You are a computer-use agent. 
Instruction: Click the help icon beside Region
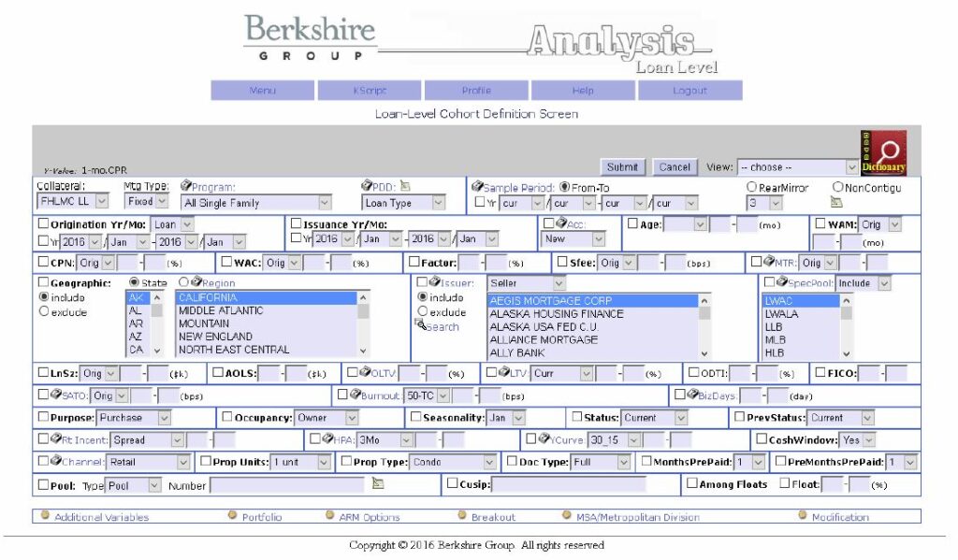click(x=196, y=281)
